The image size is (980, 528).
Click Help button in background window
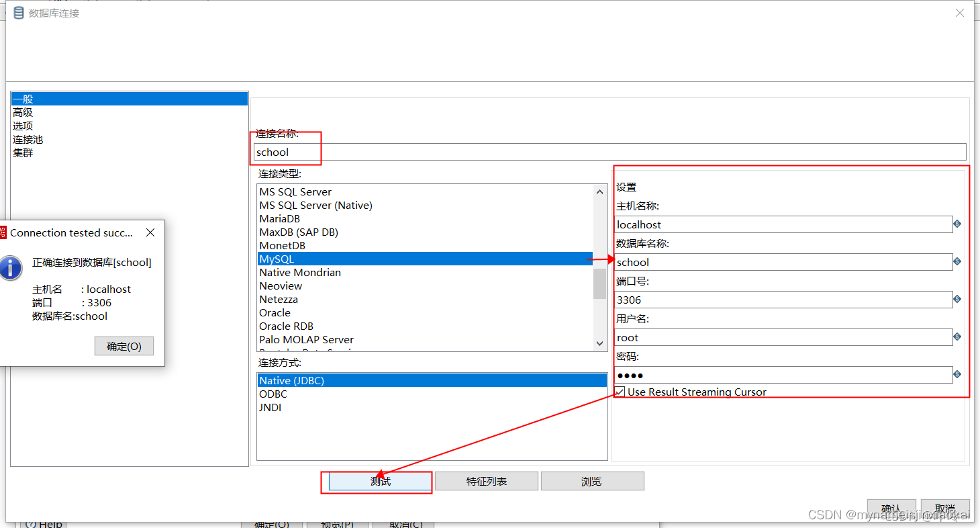43,525
